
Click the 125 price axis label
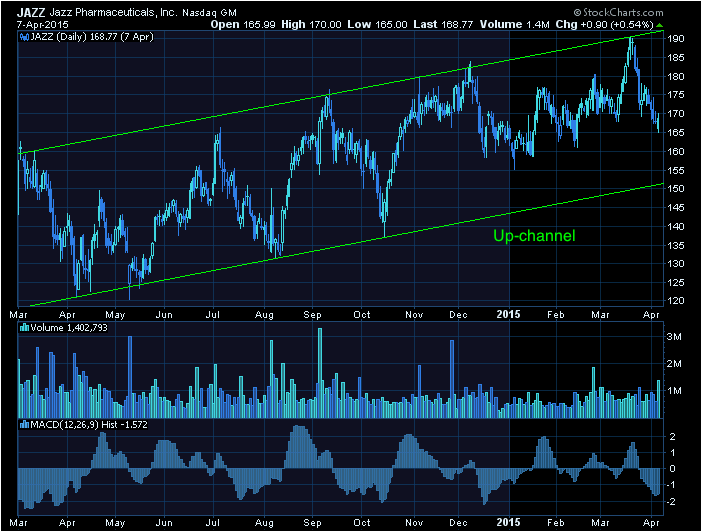click(676, 282)
